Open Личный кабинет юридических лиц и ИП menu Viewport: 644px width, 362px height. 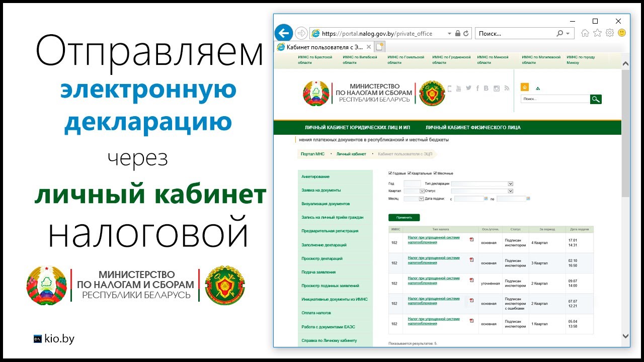[x=357, y=128]
